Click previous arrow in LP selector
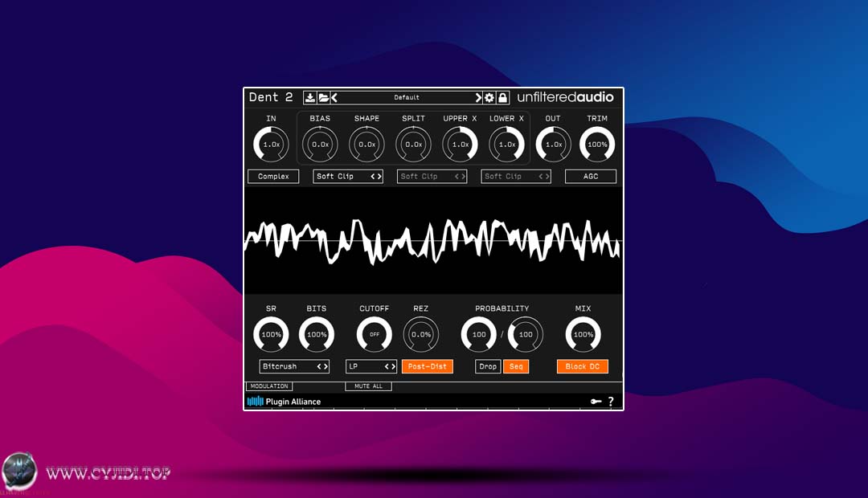 click(387, 366)
